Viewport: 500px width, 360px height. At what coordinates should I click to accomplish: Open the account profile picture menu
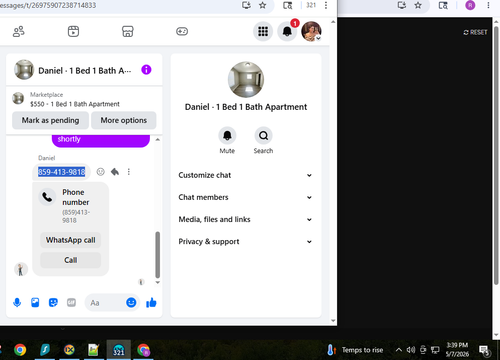point(311,32)
